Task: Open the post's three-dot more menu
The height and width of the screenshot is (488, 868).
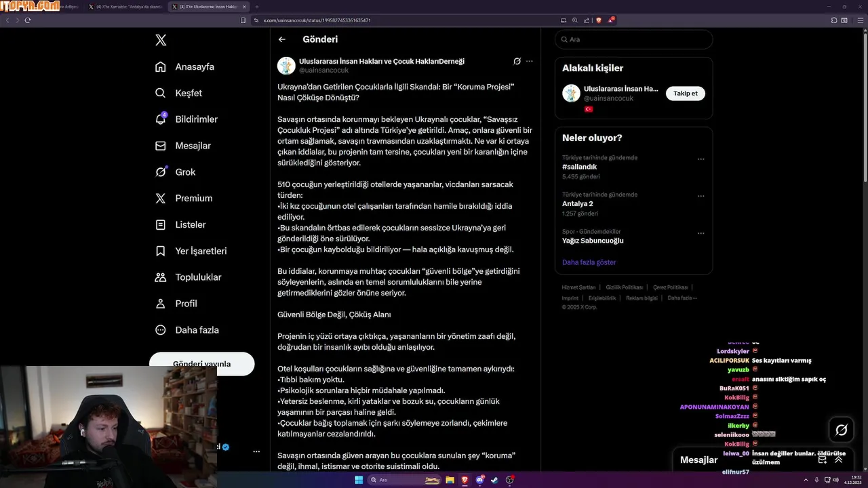Action: click(530, 61)
